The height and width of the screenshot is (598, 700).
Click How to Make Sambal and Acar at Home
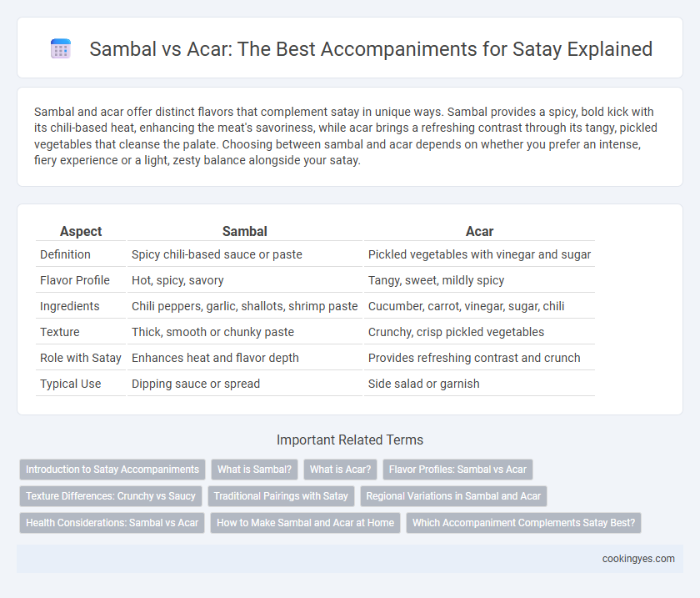[x=305, y=522]
